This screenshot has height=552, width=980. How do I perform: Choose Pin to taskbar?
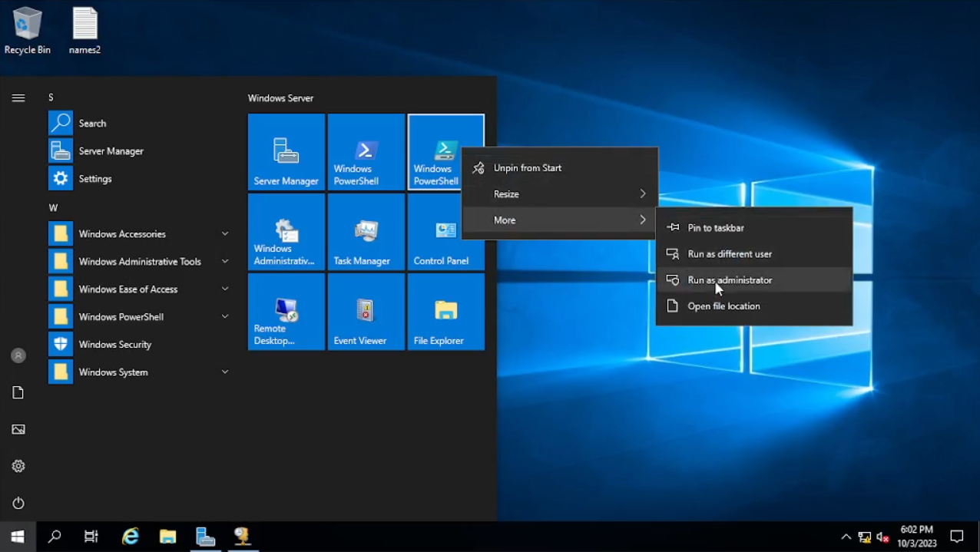tap(716, 228)
